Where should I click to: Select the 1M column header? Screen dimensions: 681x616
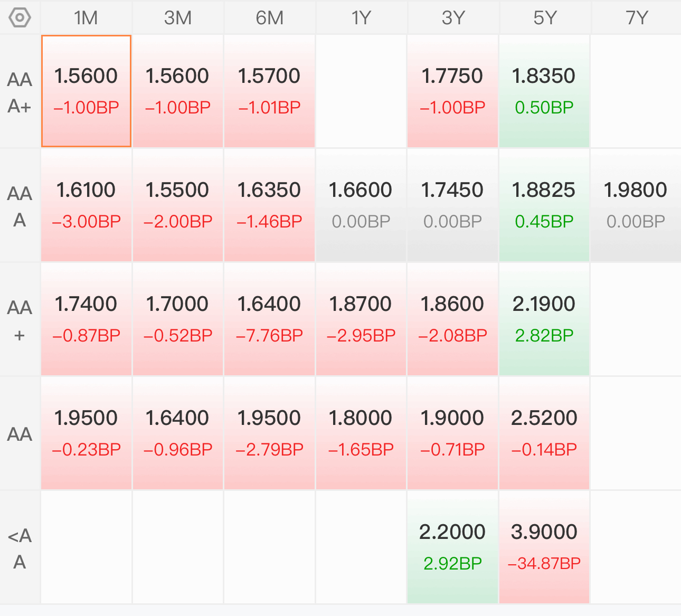coord(86,18)
